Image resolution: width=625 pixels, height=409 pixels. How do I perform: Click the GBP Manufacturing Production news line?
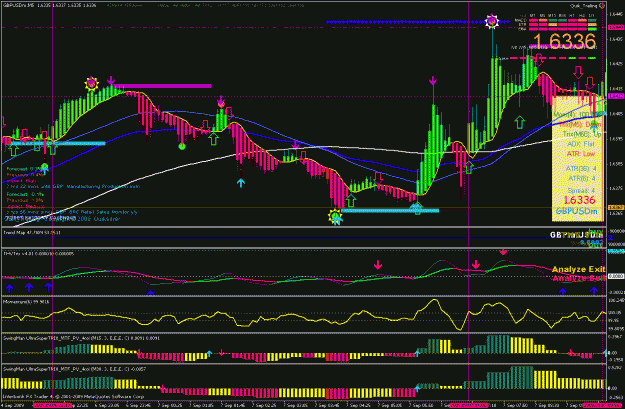pos(73,186)
